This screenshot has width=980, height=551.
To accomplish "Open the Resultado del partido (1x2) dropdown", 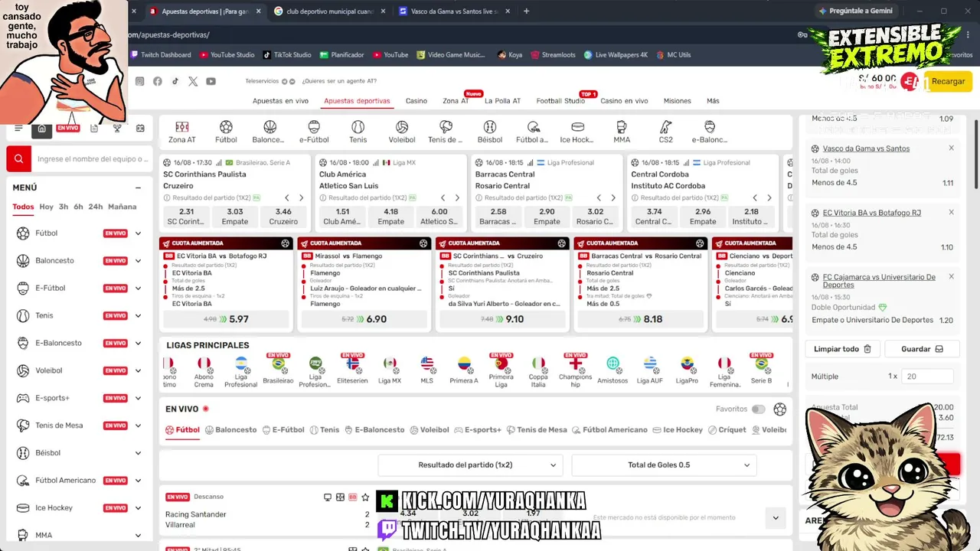I will (x=470, y=465).
